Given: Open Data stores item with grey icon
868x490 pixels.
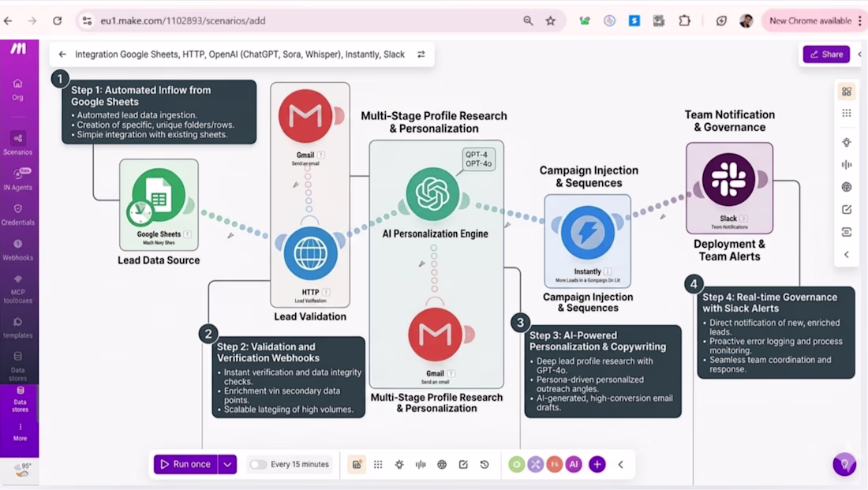Looking at the screenshot, I should pyautogui.click(x=17, y=366).
